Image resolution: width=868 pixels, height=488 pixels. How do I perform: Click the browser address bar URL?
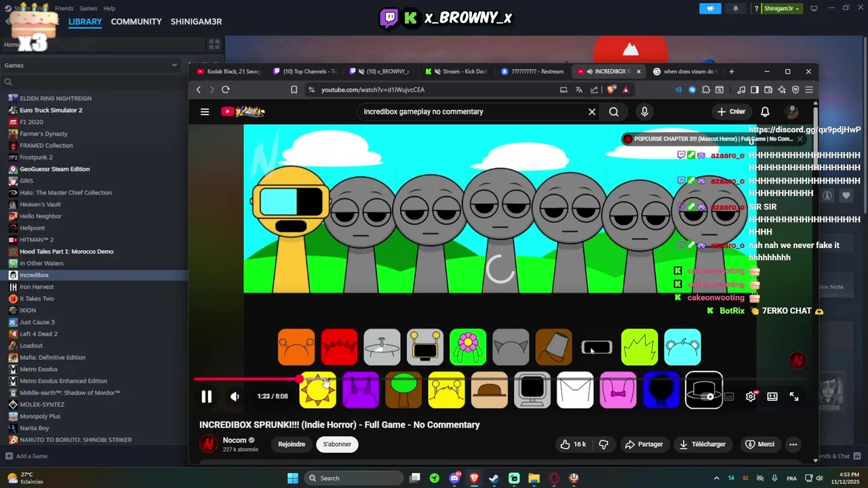373,89
